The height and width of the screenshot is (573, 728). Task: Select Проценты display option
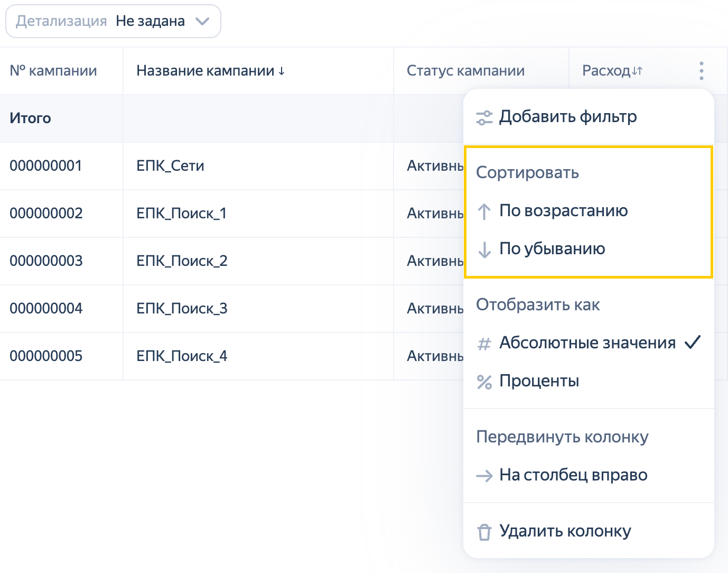(589, 381)
